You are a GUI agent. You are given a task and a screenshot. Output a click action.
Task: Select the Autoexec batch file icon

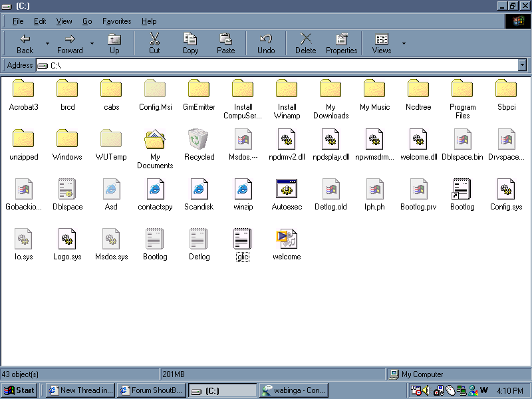[287, 190]
